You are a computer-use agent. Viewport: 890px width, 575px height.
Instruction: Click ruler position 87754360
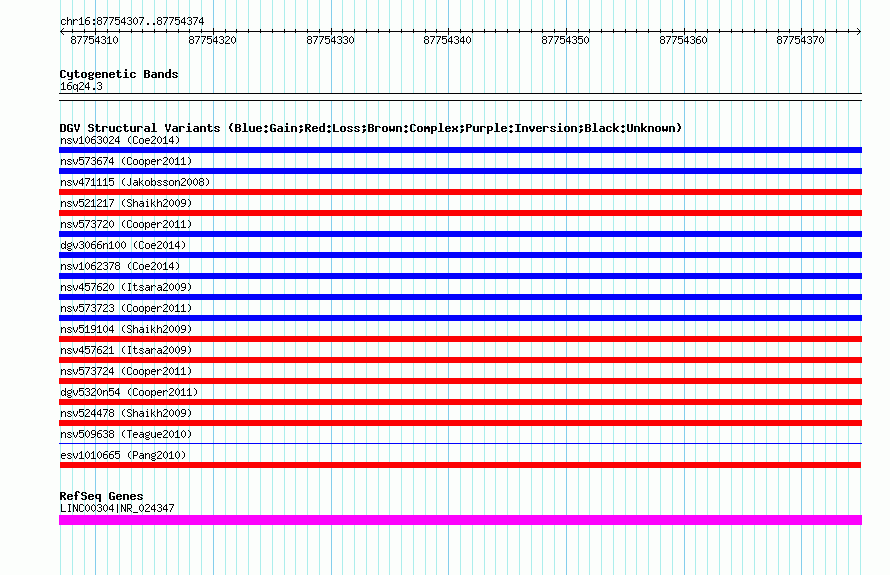click(x=683, y=40)
